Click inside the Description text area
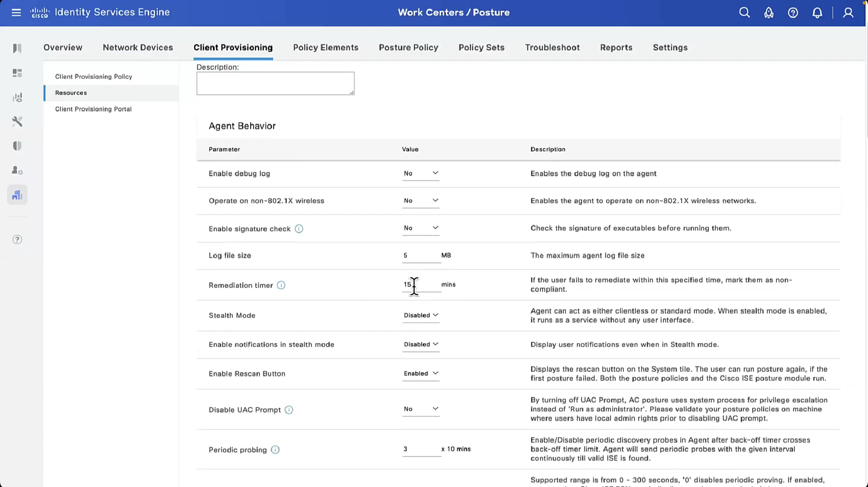 [x=275, y=83]
